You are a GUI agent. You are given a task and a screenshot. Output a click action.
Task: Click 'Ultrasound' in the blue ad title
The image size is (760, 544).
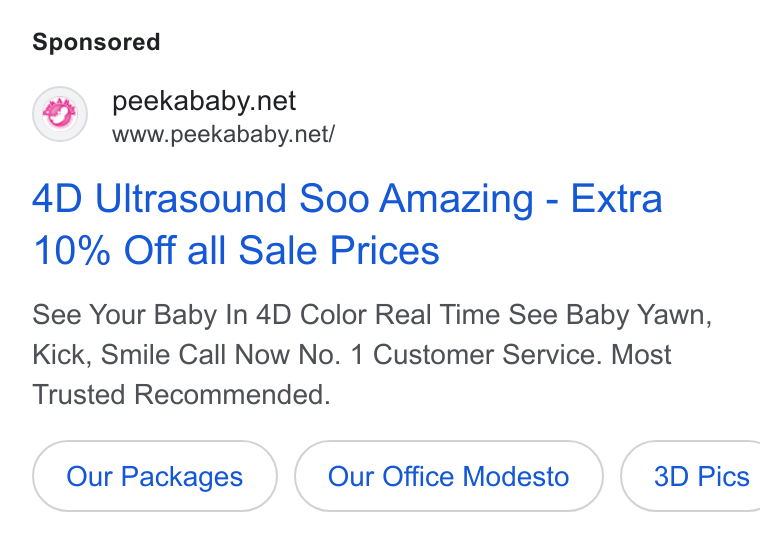pos(191,198)
